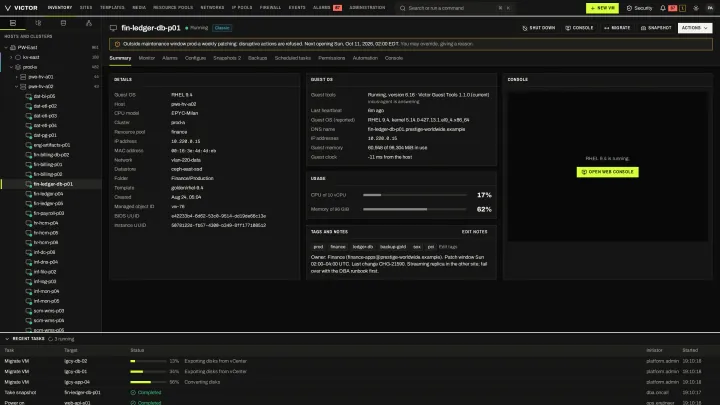The width and height of the screenshot is (720, 405).
Task: Click the running tasks spinner icon
Action: coord(51,339)
